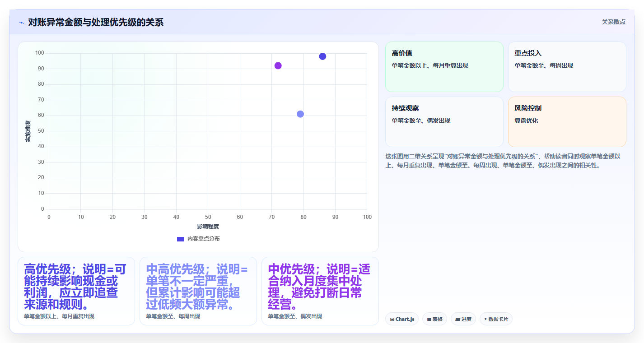The height and width of the screenshot is (343, 644).
Task: Click the icon in the 进度 chip
Action: (x=457, y=319)
